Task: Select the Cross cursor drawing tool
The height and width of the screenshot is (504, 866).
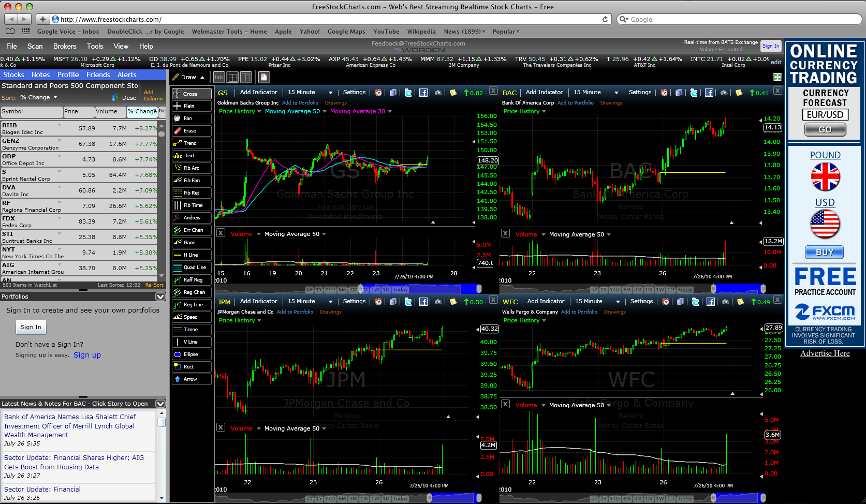Action: point(192,94)
